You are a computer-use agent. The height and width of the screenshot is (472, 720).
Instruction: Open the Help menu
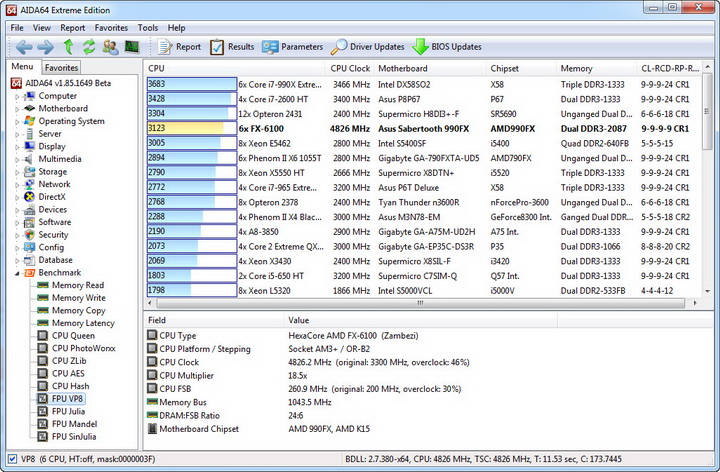pos(176,28)
